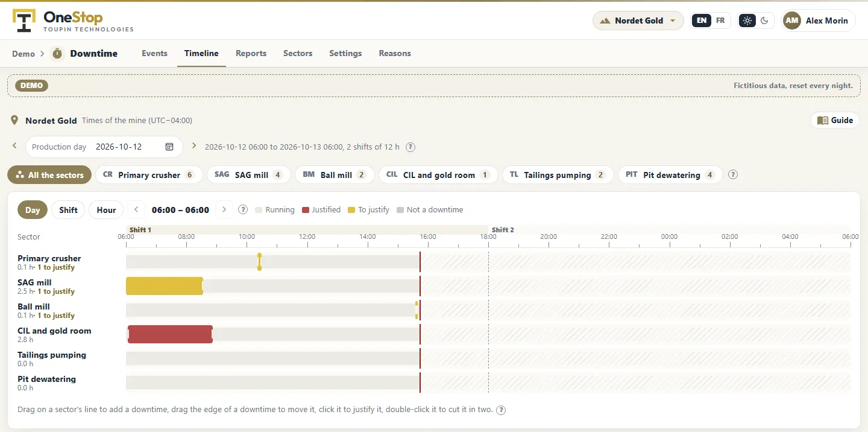Open help icon beside shifts description
Viewport: 868px width, 432px height.
click(410, 147)
